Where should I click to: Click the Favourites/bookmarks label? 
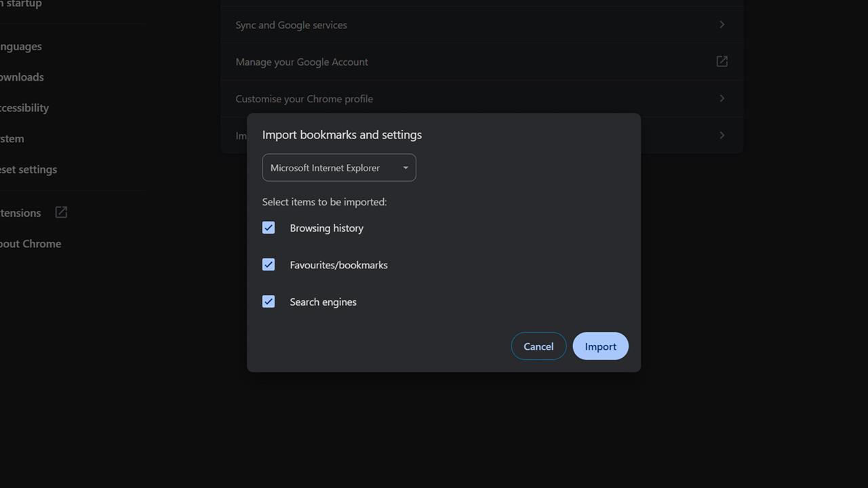coord(339,265)
